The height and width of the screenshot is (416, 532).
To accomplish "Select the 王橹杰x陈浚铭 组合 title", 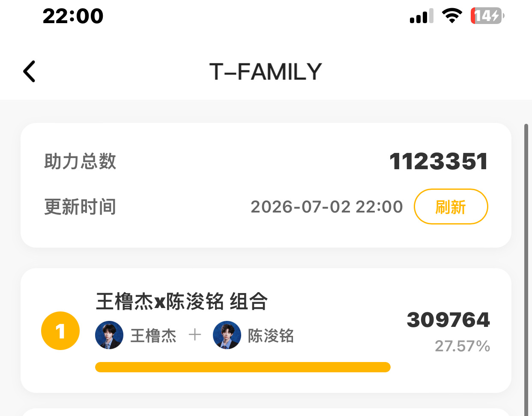I will (182, 301).
